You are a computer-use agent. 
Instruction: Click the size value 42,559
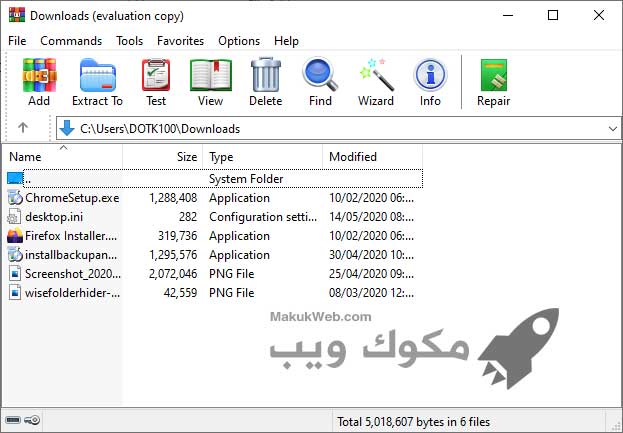[x=180, y=293]
